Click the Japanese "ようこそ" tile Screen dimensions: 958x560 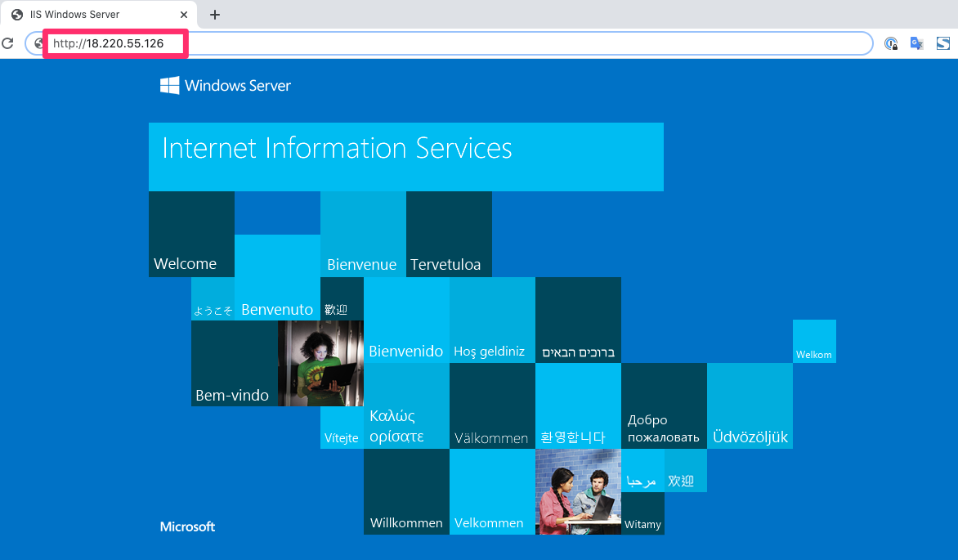[x=213, y=299]
